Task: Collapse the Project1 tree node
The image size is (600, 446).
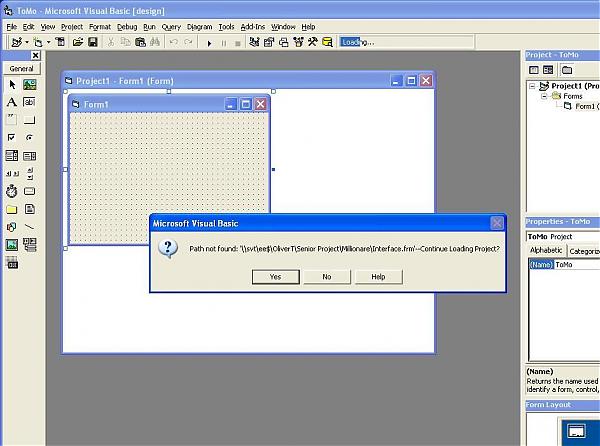Action: [532, 86]
